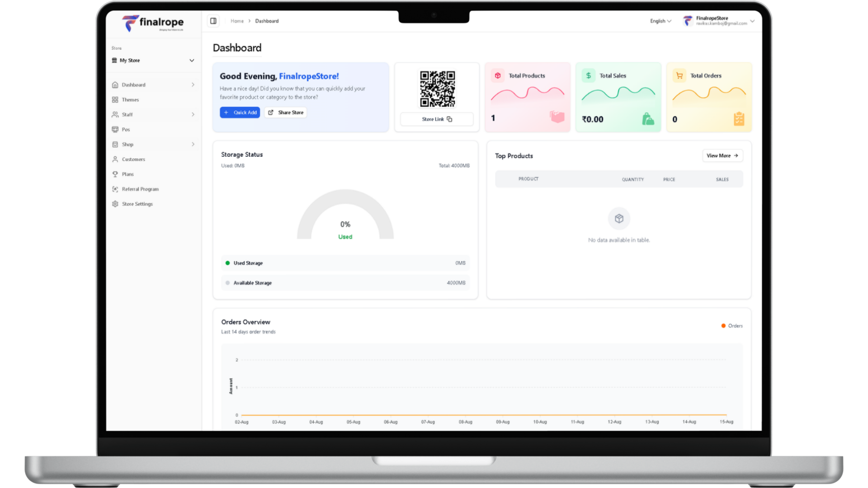Open Referral Program in sidebar
Viewport: 868px width, 488px height.
point(140,189)
